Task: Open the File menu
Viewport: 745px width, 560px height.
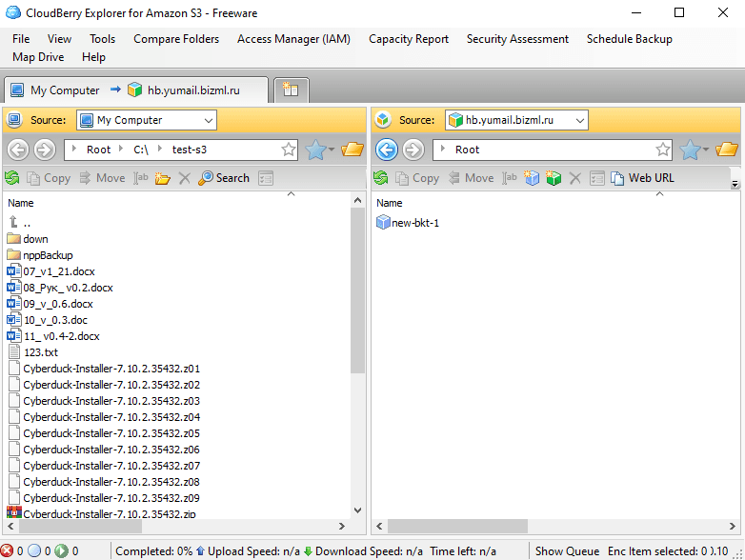Action: point(21,39)
